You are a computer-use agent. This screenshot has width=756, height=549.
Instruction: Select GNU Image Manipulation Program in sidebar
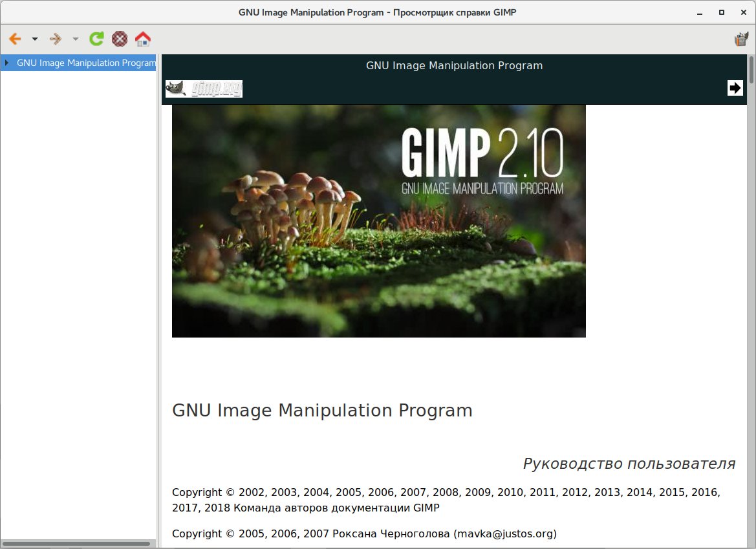click(86, 63)
